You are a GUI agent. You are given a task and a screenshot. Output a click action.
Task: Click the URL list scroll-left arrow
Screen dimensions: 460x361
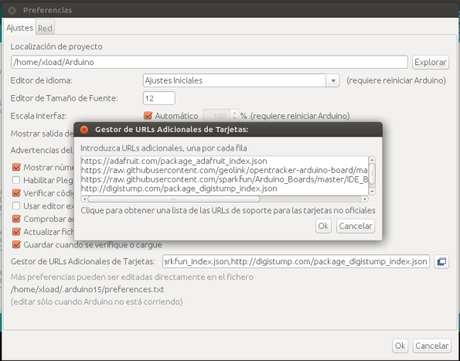[x=84, y=199]
